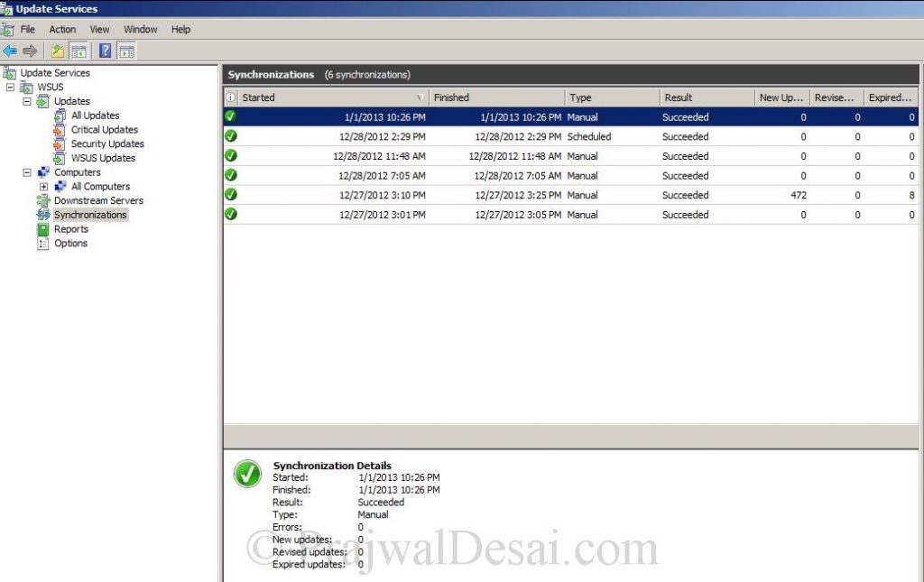This screenshot has height=582, width=924.
Task: Toggle the Show/Hide Console Tree icon
Action: tap(79, 51)
